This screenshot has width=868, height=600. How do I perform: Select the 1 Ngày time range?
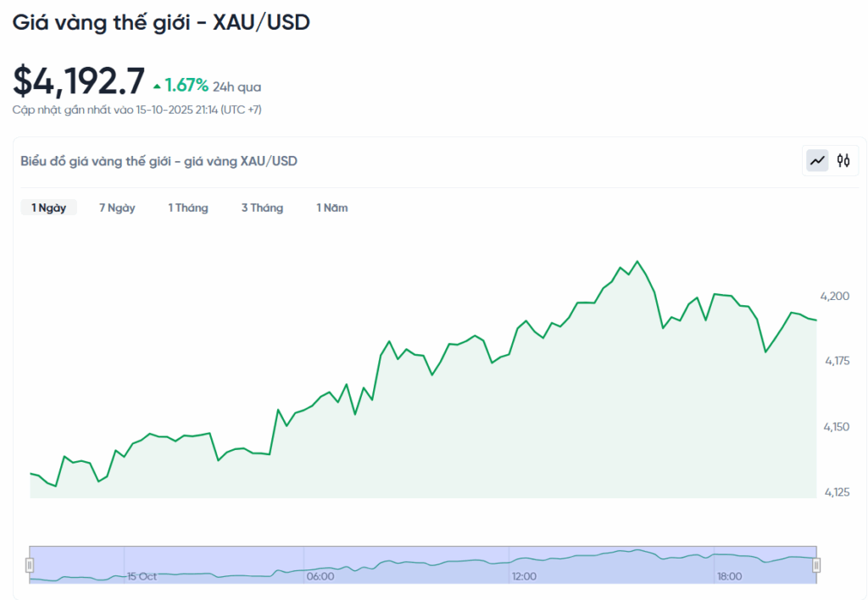click(48, 208)
